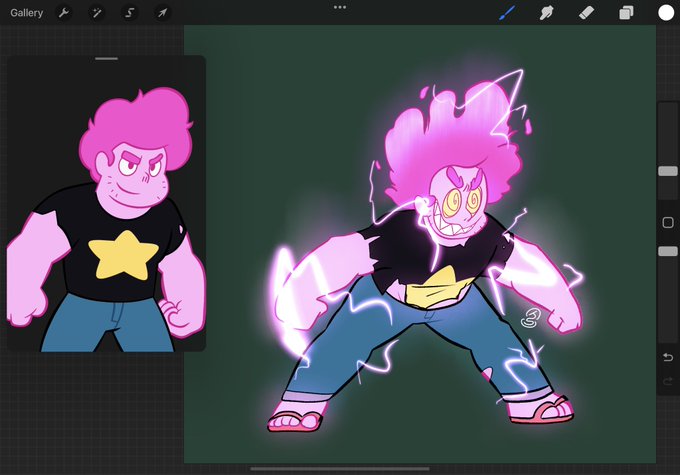This screenshot has width=680, height=475.
Task: Open the Layers panel
Action: [626, 13]
